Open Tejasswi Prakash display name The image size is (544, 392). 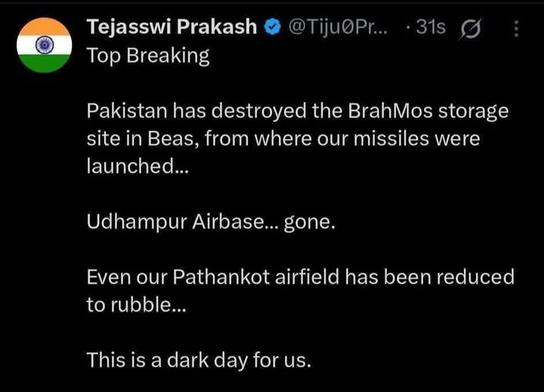point(172,28)
